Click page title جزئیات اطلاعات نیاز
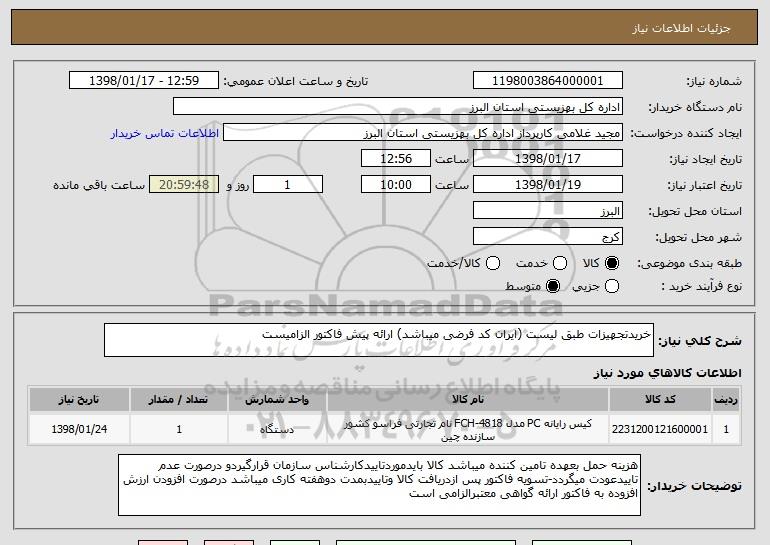 click(681, 28)
